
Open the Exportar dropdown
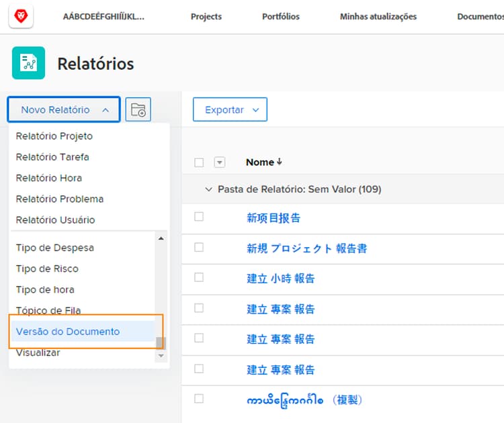[230, 109]
